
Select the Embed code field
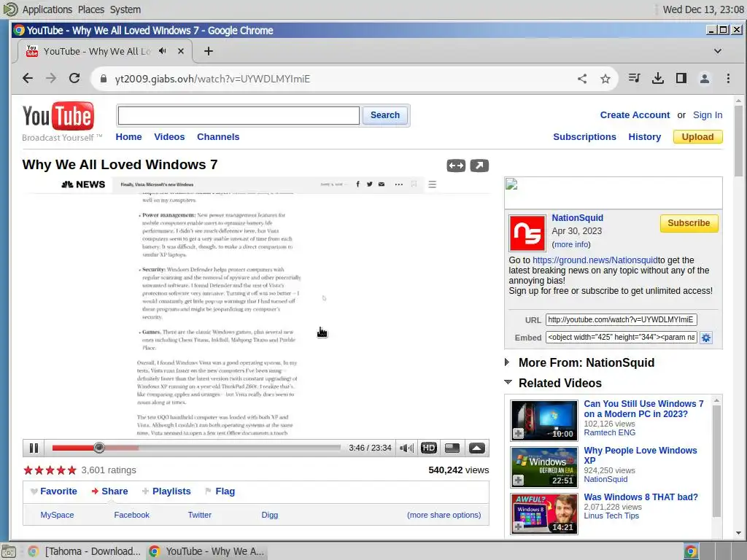[x=622, y=337]
